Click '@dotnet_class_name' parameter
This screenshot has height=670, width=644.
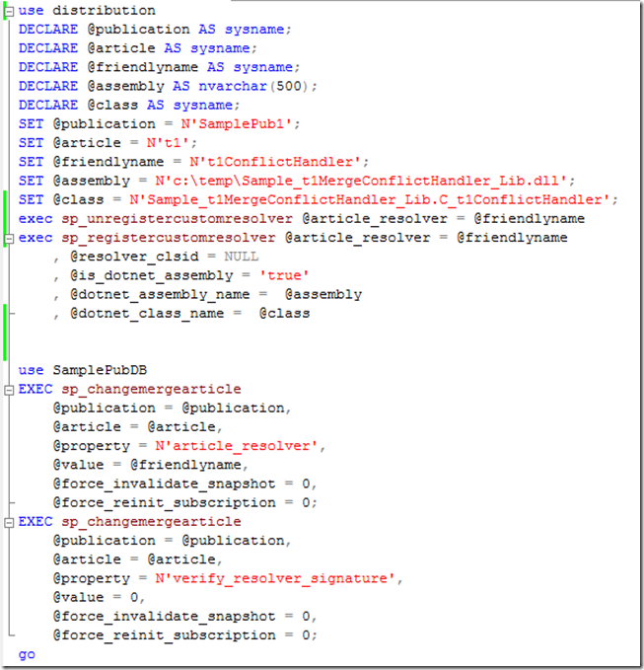click(x=147, y=313)
